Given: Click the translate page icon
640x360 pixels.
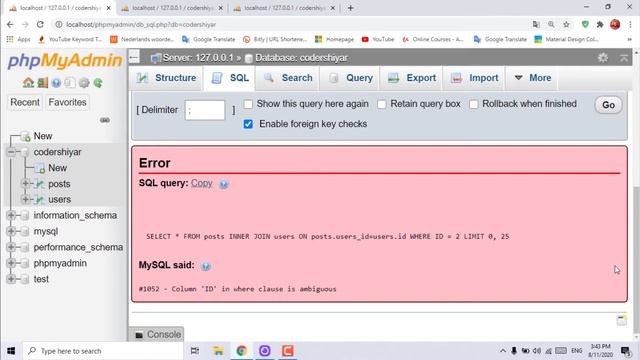Looking at the screenshot, I should [536, 24].
